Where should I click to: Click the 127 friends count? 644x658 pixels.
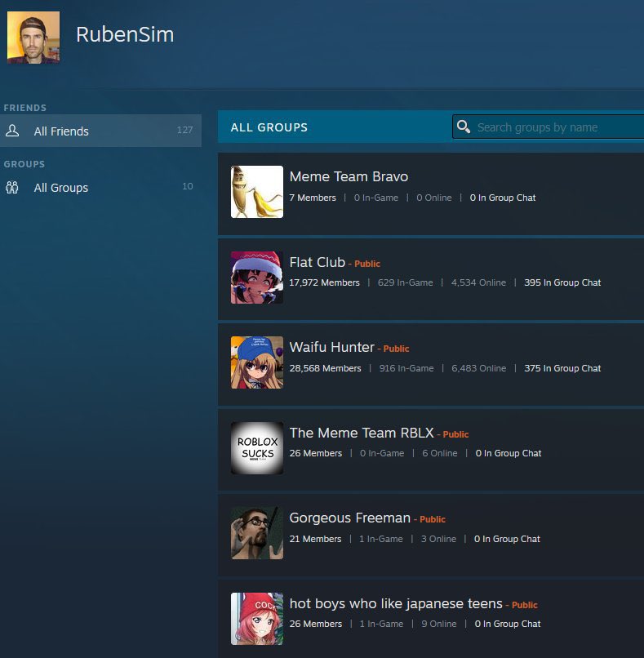(184, 130)
